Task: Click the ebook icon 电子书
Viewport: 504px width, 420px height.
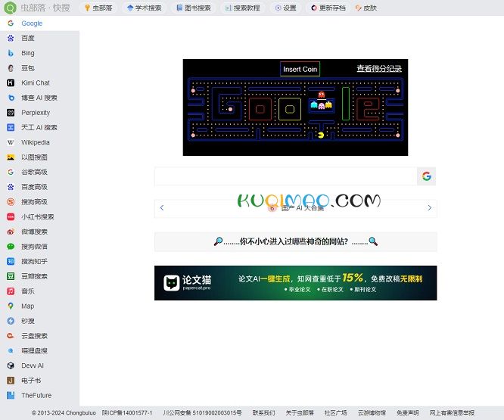Action: [x=11, y=381]
